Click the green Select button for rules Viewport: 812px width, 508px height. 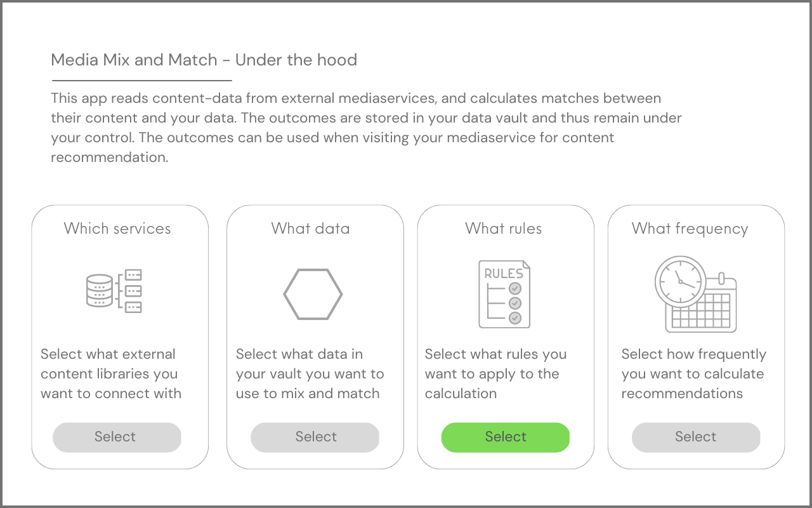(x=506, y=437)
